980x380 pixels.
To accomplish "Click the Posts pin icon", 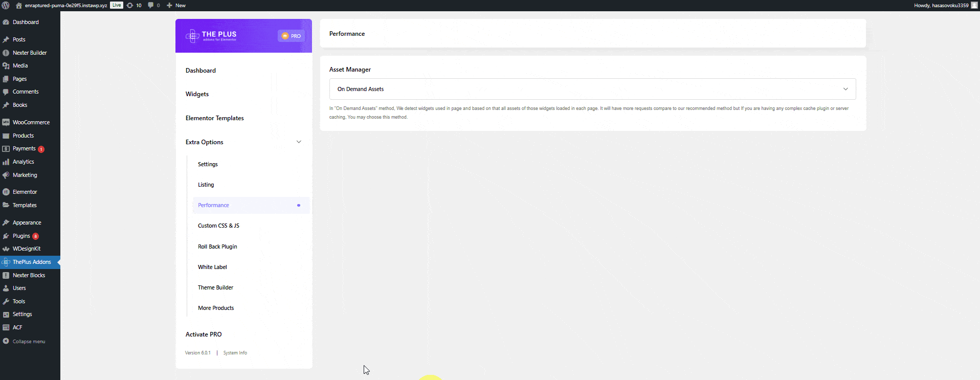I will pyautogui.click(x=6, y=39).
